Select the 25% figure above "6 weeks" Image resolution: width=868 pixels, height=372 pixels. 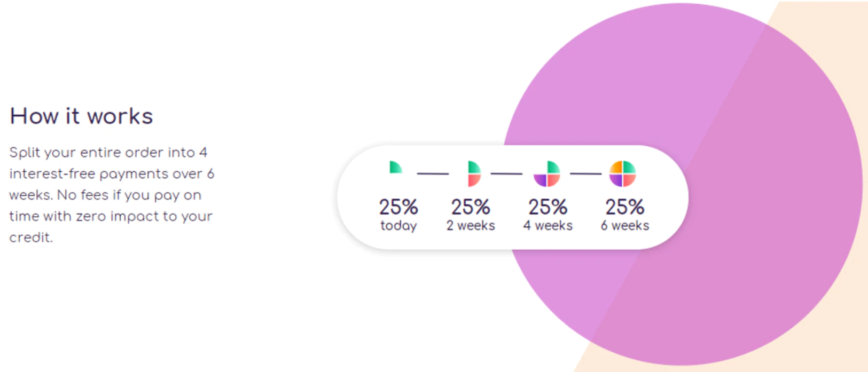[x=624, y=207]
